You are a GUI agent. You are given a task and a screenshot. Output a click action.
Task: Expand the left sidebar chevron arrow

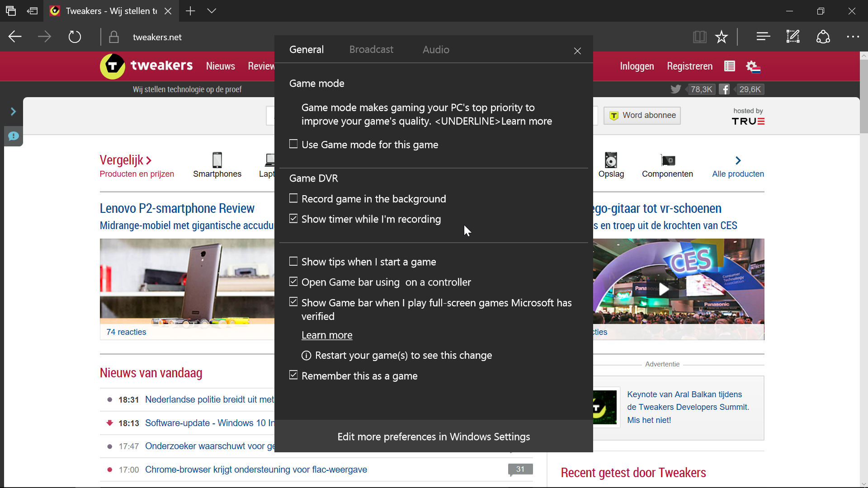click(x=13, y=112)
